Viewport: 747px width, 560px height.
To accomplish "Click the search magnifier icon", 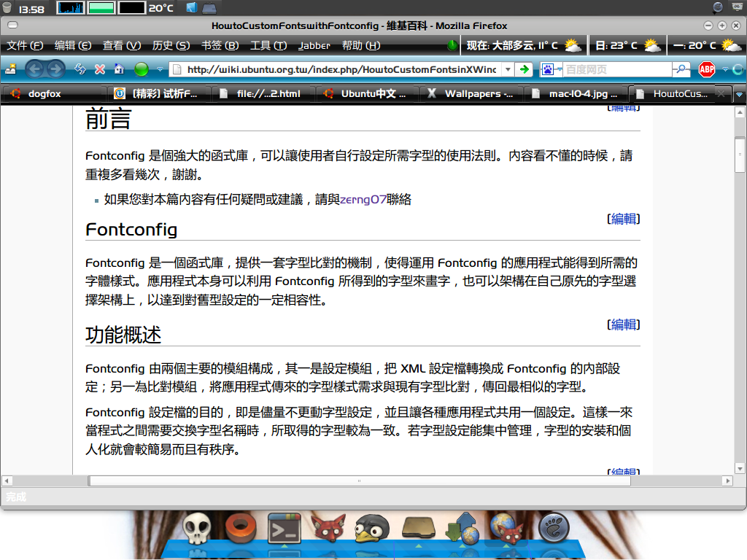I will pyautogui.click(x=682, y=69).
